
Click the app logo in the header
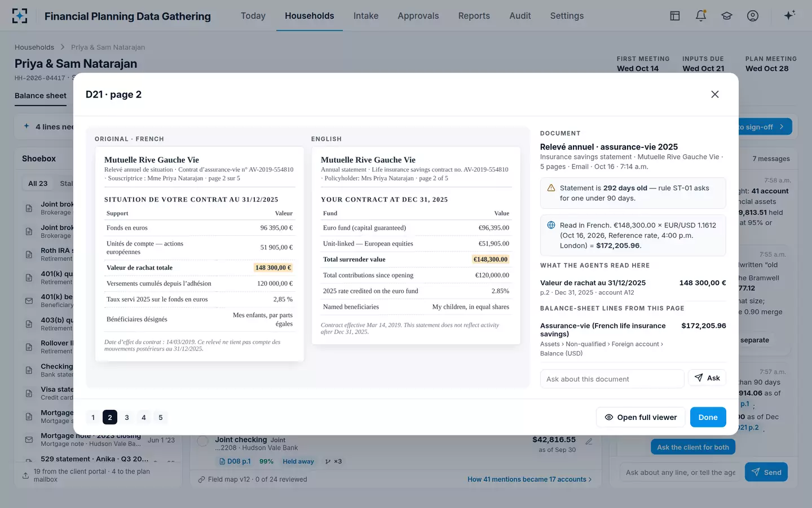pyautogui.click(x=20, y=16)
